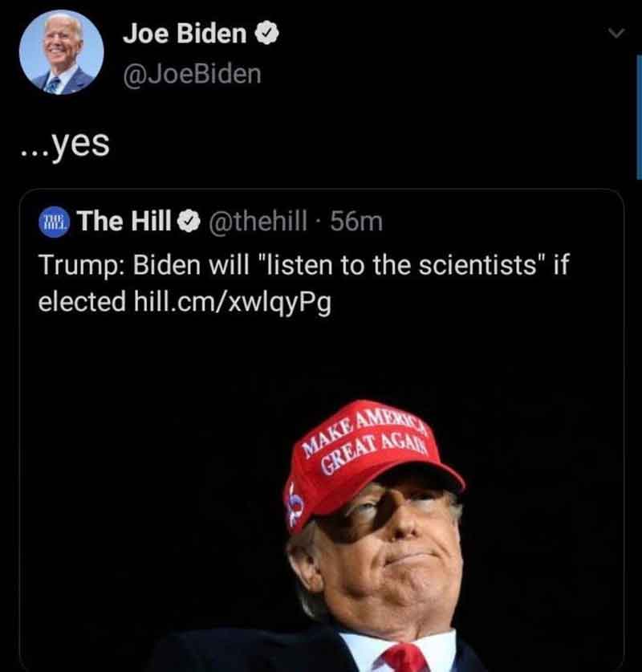Click the 'listen to the scientists' quoted phrase
642x672 pixels.
(402, 265)
